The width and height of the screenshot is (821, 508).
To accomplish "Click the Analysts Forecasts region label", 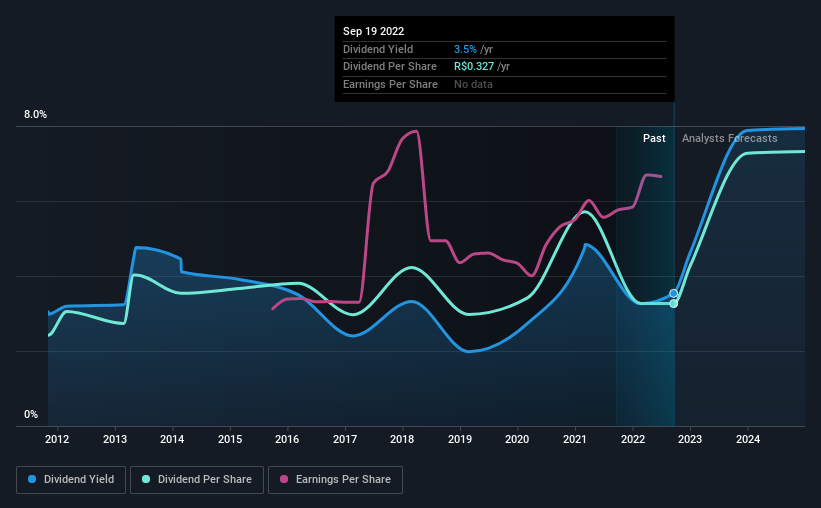I will click(x=729, y=138).
